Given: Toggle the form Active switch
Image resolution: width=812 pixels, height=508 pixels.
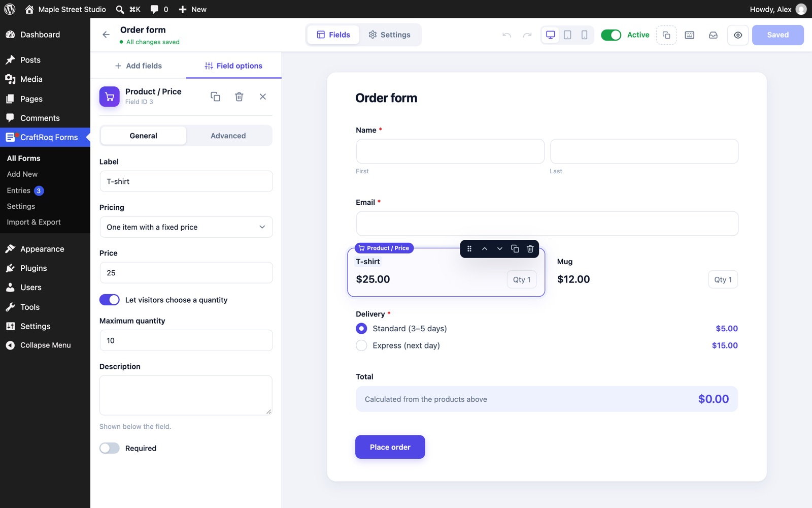Looking at the screenshot, I should tap(611, 35).
